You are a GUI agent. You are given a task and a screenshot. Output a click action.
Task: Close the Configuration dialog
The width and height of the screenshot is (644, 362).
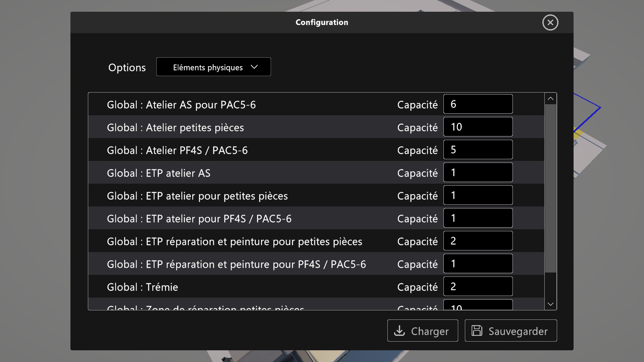tap(550, 22)
